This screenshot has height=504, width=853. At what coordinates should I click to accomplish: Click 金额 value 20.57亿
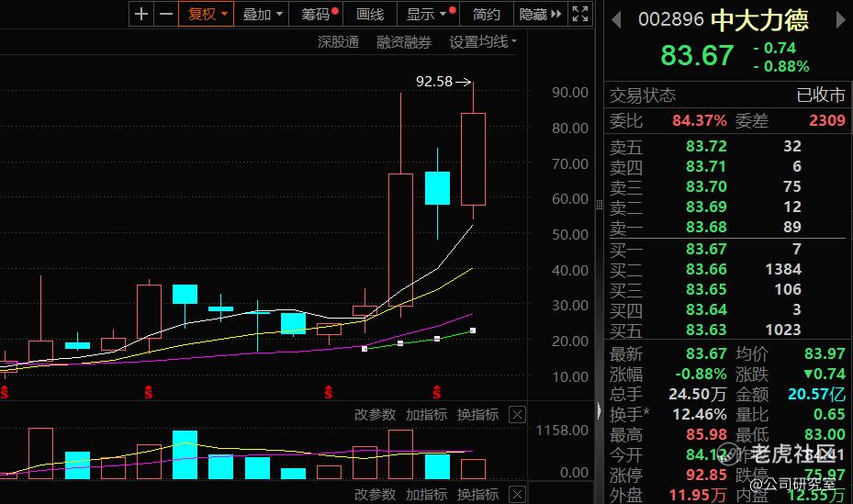click(817, 394)
